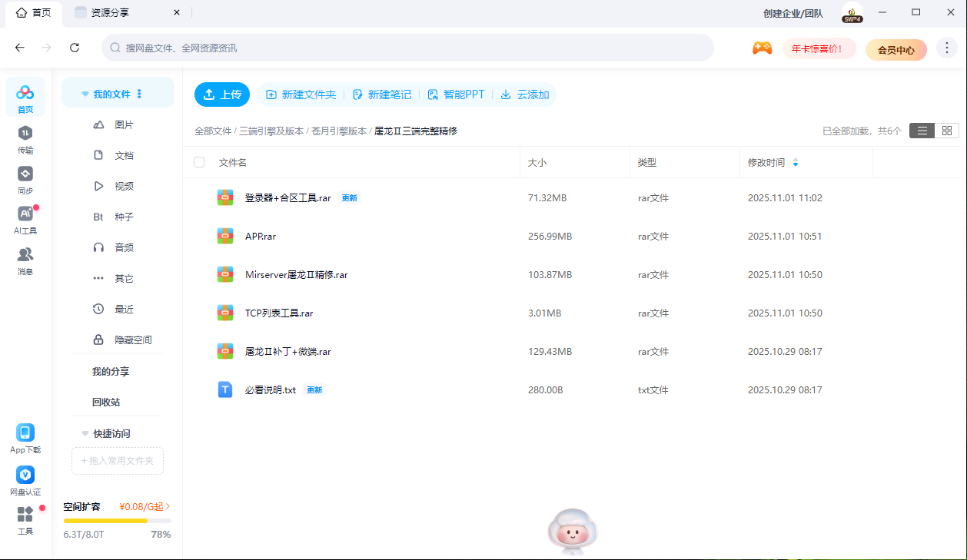
Task: Toggle the 修改时间 sort order arrow
Action: pyautogui.click(x=796, y=163)
